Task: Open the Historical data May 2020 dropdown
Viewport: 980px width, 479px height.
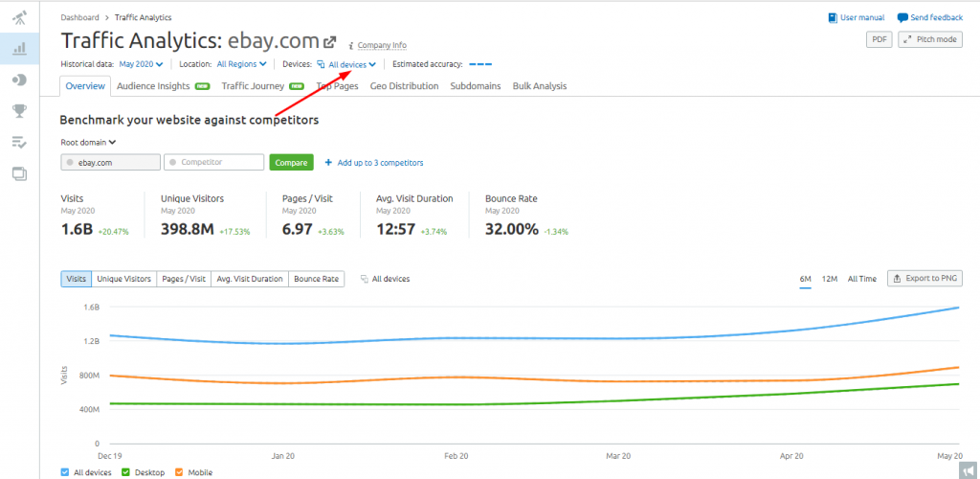Action: [142, 64]
